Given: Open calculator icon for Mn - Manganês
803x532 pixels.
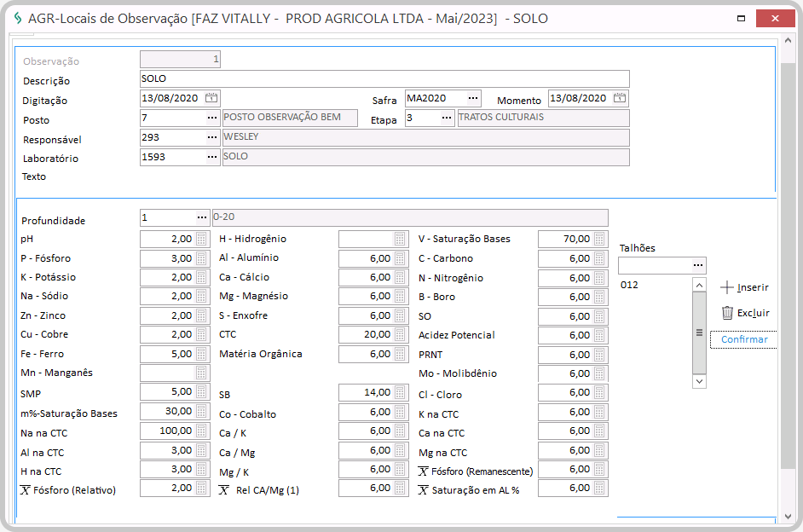Looking at the screenshot, I should click(201, 373).
